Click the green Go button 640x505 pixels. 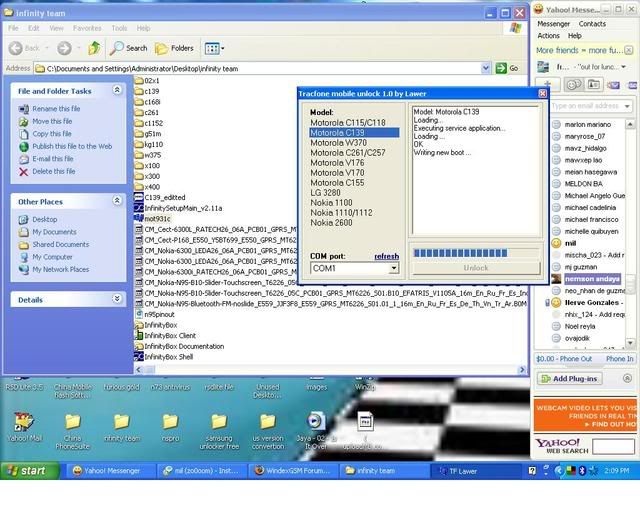507,68
